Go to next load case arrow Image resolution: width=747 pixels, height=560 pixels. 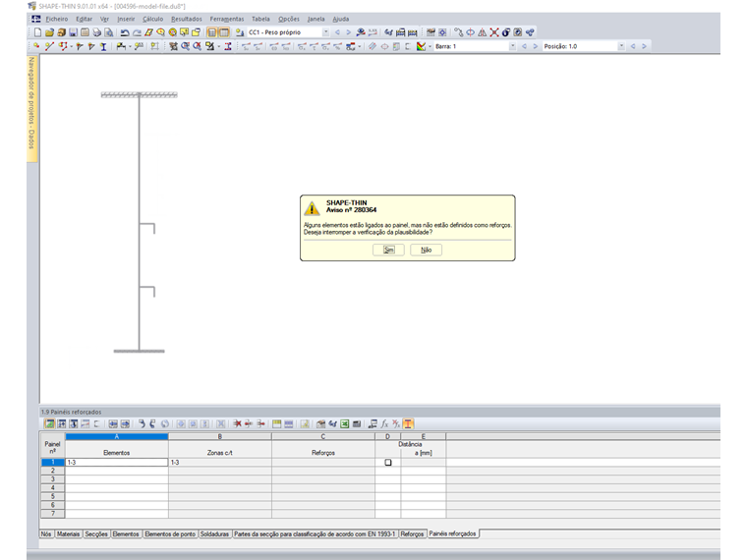348,32
